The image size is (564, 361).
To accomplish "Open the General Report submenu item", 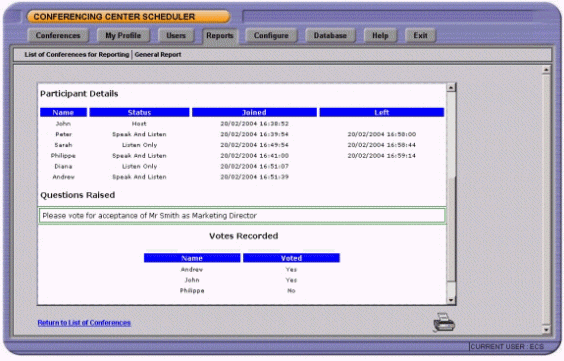I will (x=158, y=55).
